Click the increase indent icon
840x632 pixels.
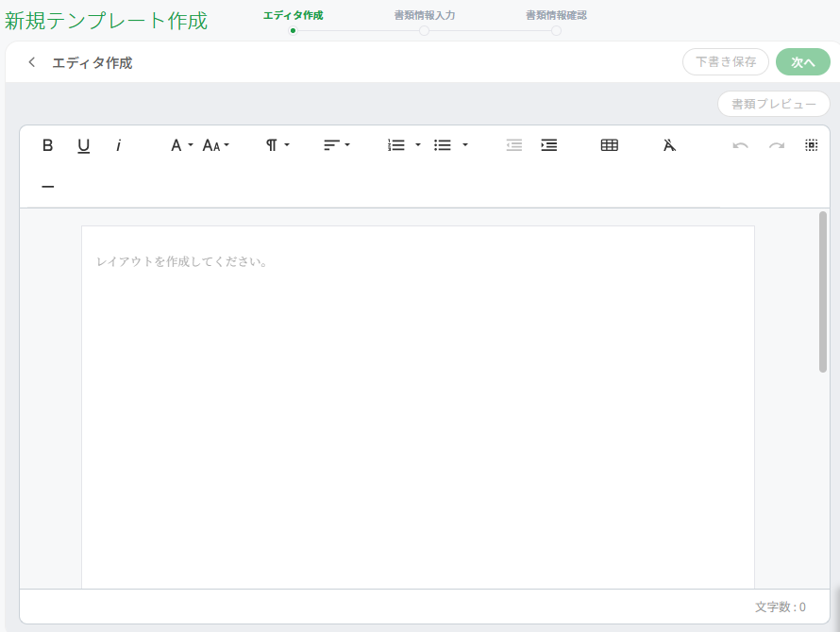549,145
